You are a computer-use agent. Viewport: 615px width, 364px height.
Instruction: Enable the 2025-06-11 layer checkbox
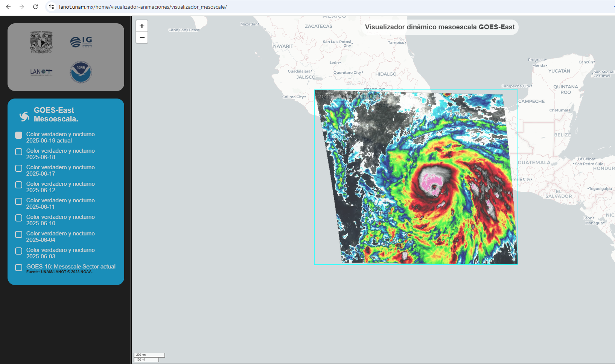pyautogui.click(x=18, y=201)
